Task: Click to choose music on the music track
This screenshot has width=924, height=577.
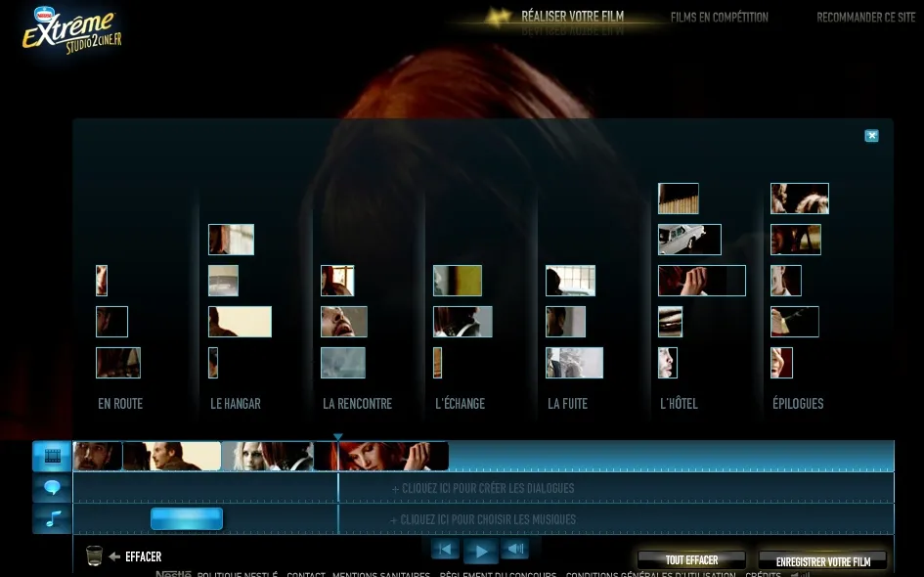Action: (483, 519)
